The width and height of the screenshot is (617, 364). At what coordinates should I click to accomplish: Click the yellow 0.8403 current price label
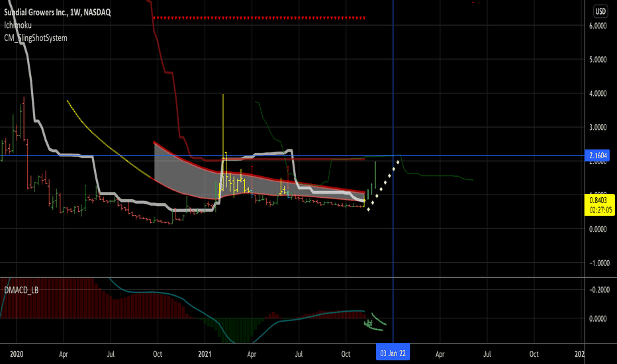coord(600,205)
